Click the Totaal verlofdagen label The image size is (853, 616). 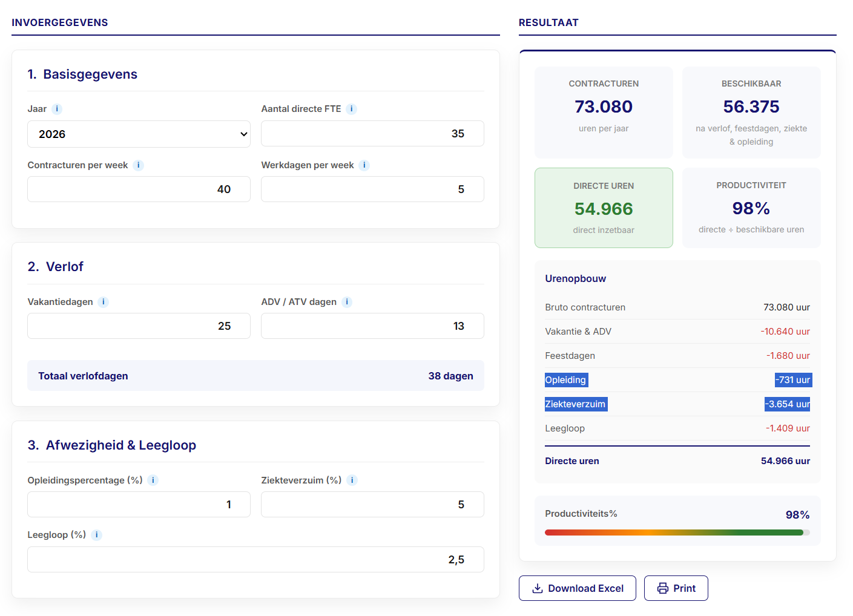coord(83,376)
